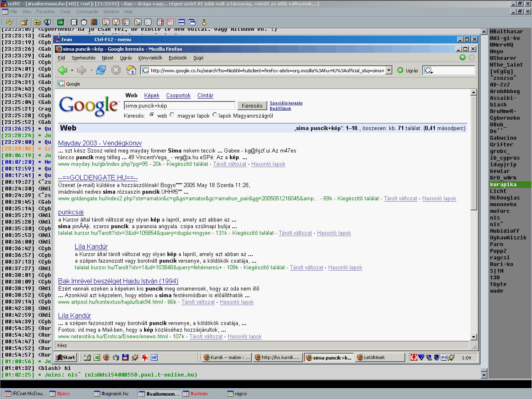Open the Firefox Fájl menu

pyautogui.click(x=62, y=58)
